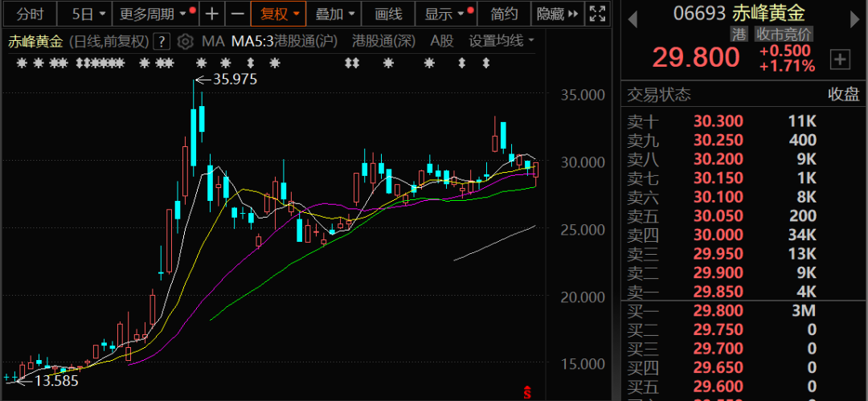The width and height of the screenshot is (868, 401).
Task: Open the 复权 adjustment dropdown
Action: pyautogui.click(x=278, y=14)
